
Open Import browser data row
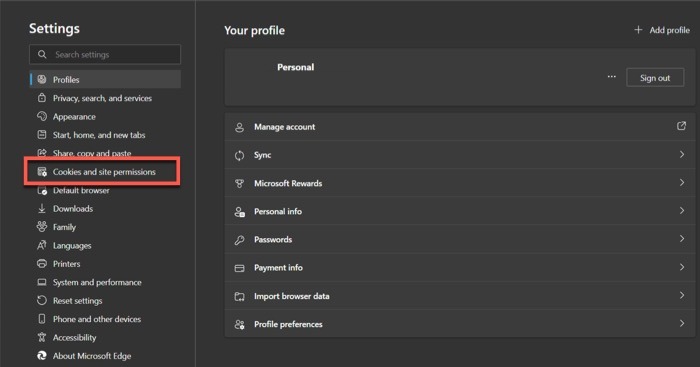(459, 296)
